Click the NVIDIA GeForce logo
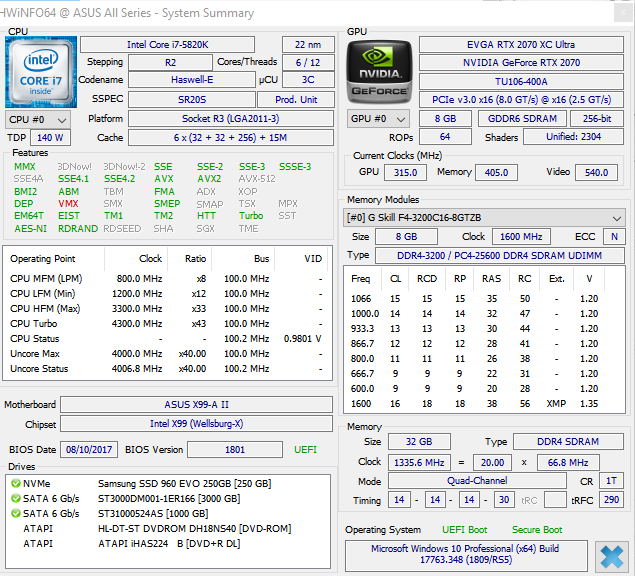This screenshot has height=576, width=635. [x=379, y=72]
